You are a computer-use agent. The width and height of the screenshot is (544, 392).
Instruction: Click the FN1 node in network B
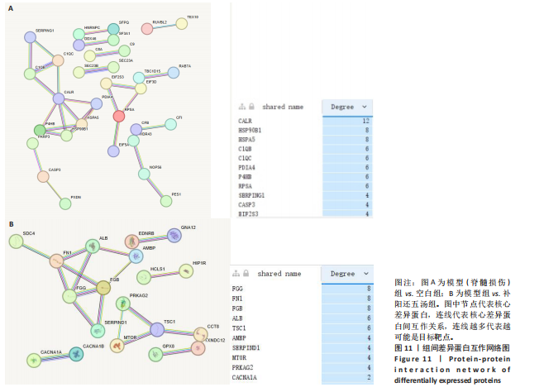(56, 261)
